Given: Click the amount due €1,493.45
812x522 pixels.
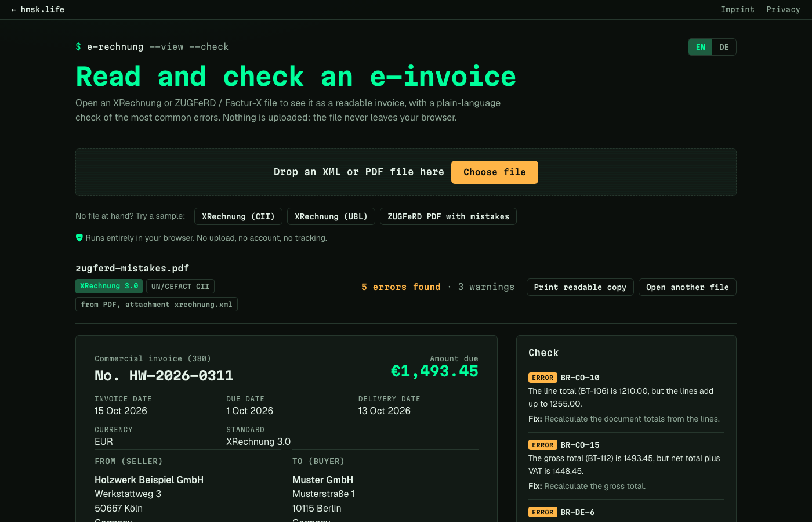Looking at the screenshot, I should pyautogui.click(x=434, y=371).
